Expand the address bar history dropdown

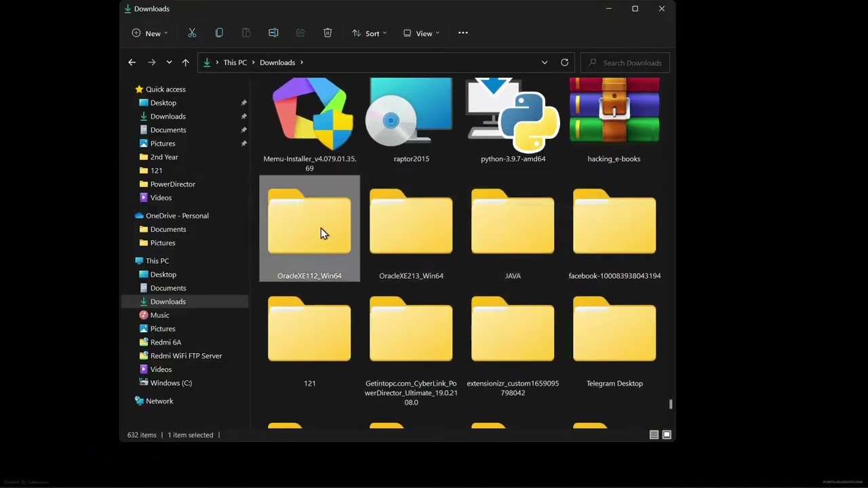545,62
